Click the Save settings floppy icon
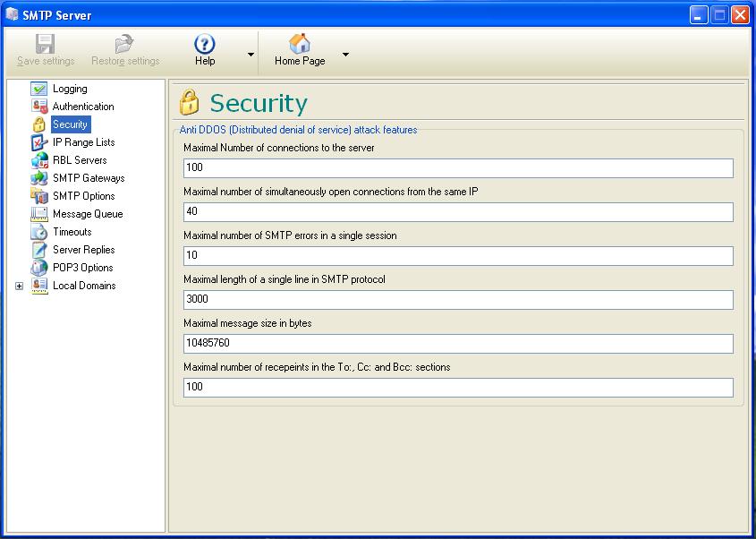Image resolution: width=756 pixels, height=539 pixels. 46,44
